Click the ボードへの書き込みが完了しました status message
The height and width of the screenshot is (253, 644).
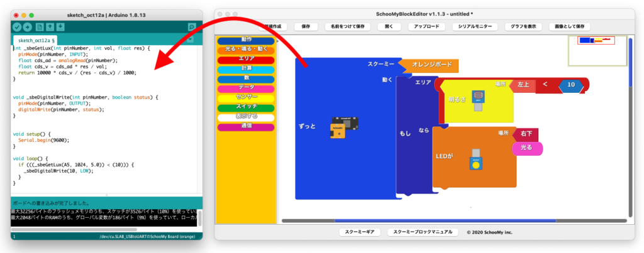(52, 203)
